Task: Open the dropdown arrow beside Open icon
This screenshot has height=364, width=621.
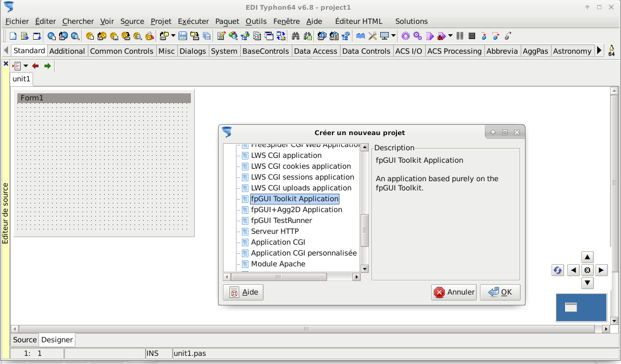Action: (x=173, y=36)
